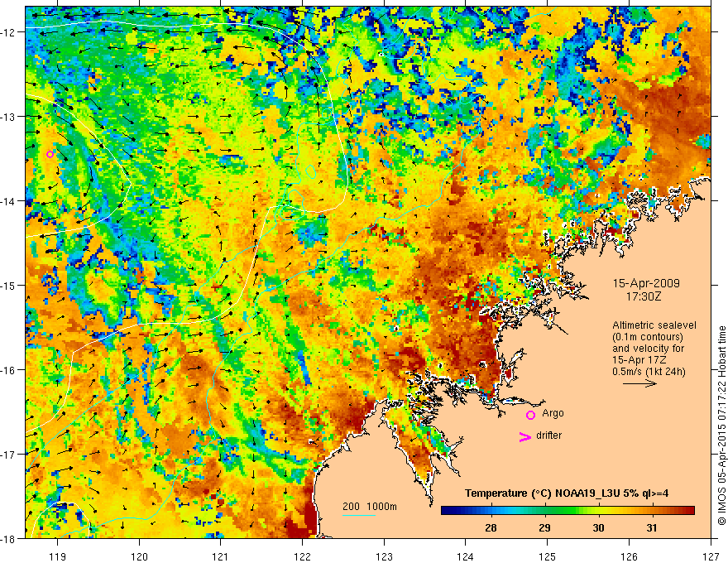Click the magenta drifter legend arrow symbol
Image resolution: width=728 pixels, height=563 pixels.
pos(525,436)
